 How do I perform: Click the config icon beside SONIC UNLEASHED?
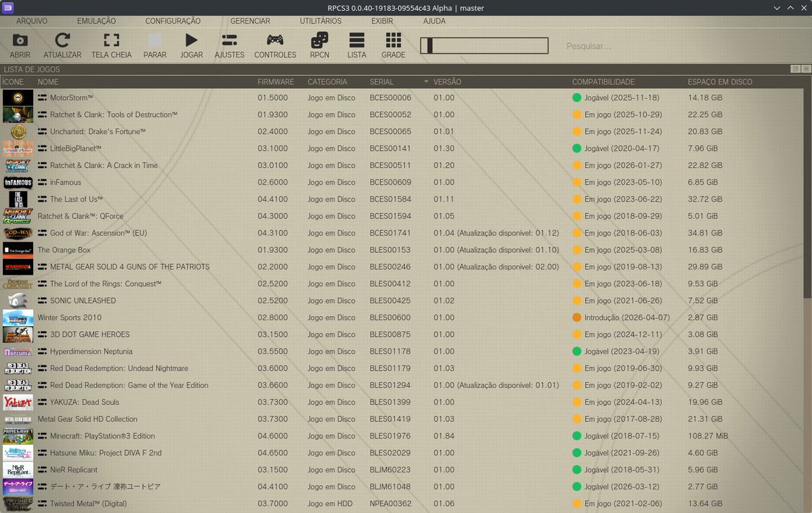click(x=42, y=300)
